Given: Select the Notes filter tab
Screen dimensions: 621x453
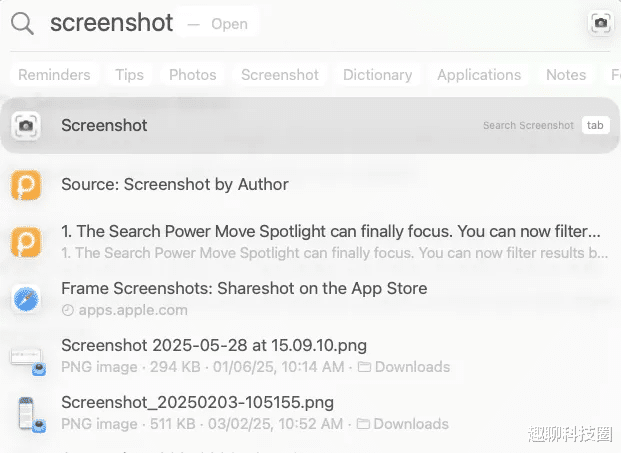Looking at the screenshot, I should [566, 75].
